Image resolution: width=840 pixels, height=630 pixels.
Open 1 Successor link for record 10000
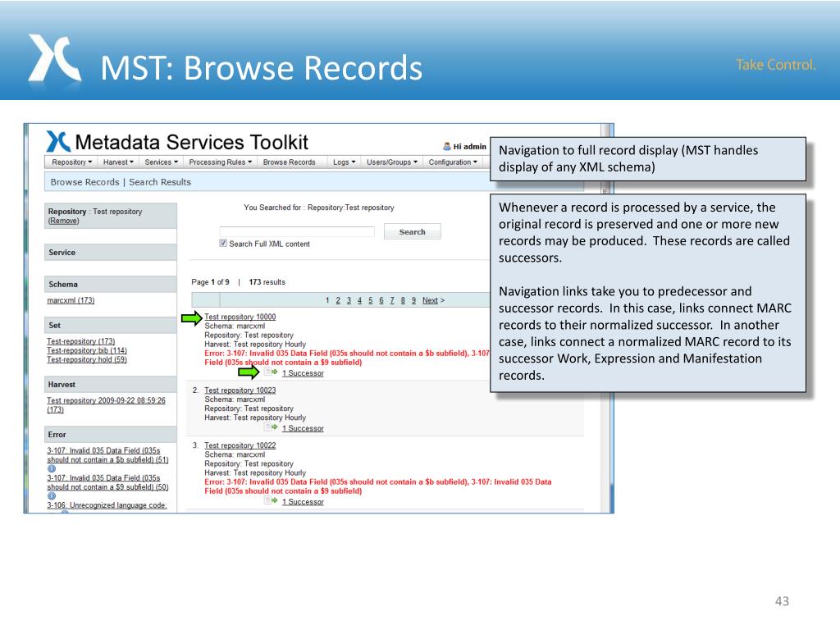[303, 373]
